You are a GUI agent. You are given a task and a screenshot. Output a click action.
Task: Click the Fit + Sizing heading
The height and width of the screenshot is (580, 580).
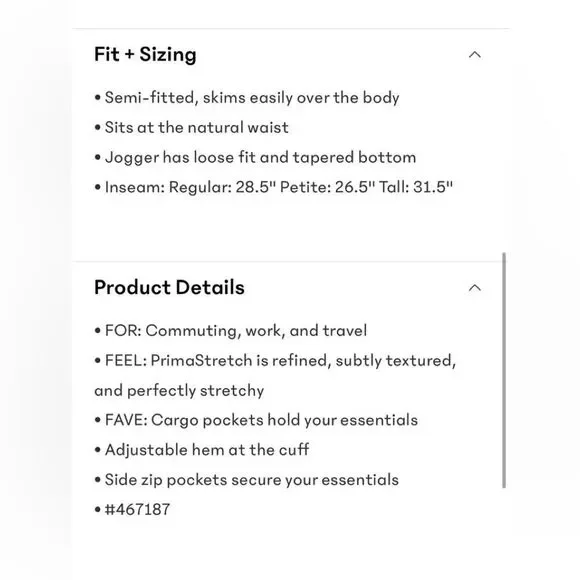click(145, 55)
